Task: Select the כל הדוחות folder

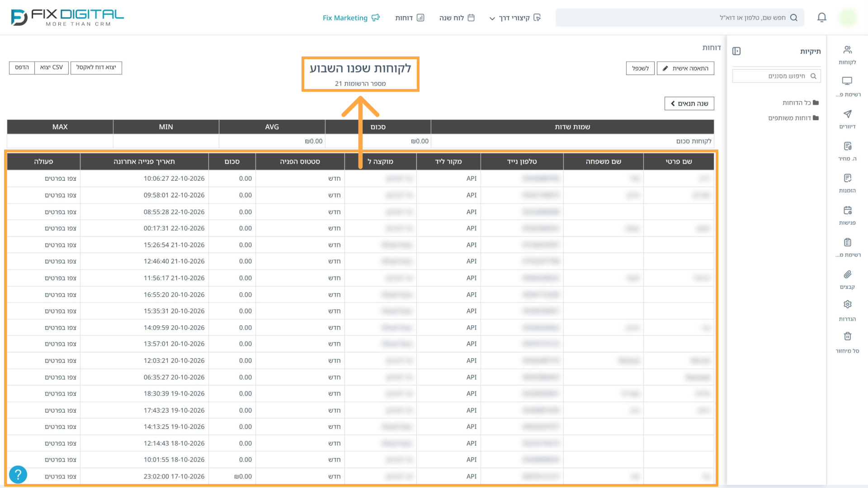Action: point(800,103)
